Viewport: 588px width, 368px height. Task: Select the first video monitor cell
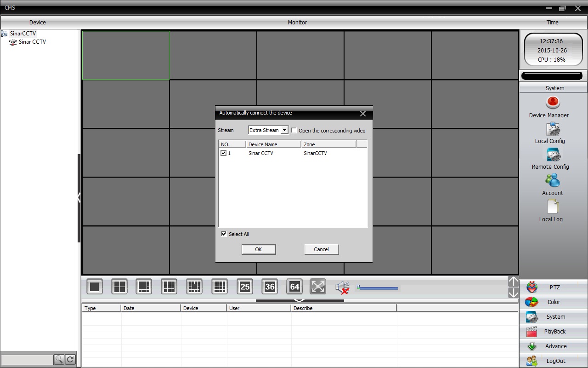(x=126, y=55)
